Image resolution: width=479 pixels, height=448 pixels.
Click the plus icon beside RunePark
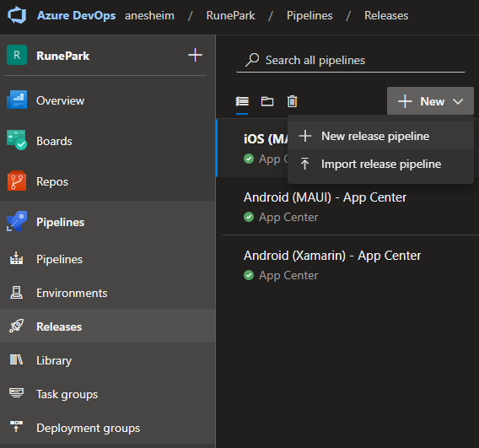click(x=195, y=55)
